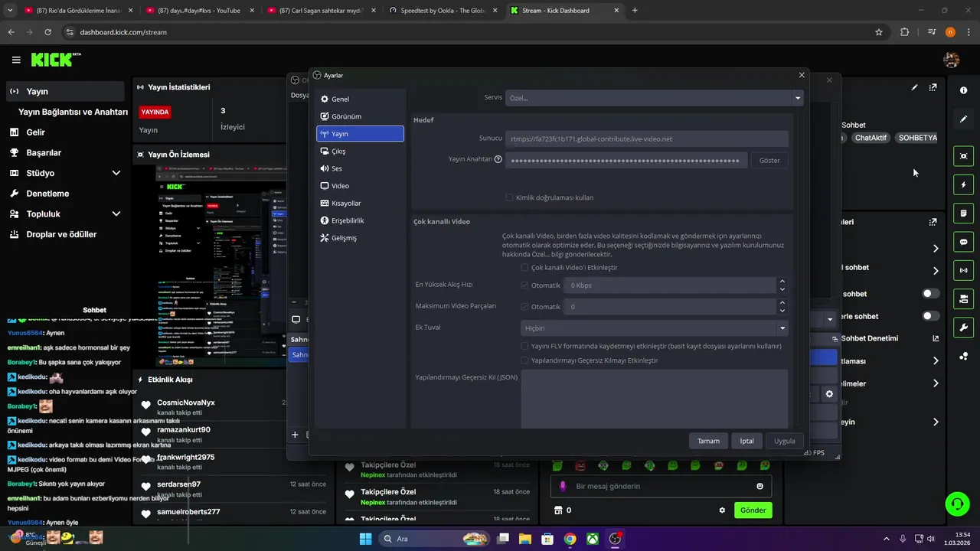Click the bitrate 0 Kbps spinner field
The image size is (980, 551).
(x=676, y=285)
